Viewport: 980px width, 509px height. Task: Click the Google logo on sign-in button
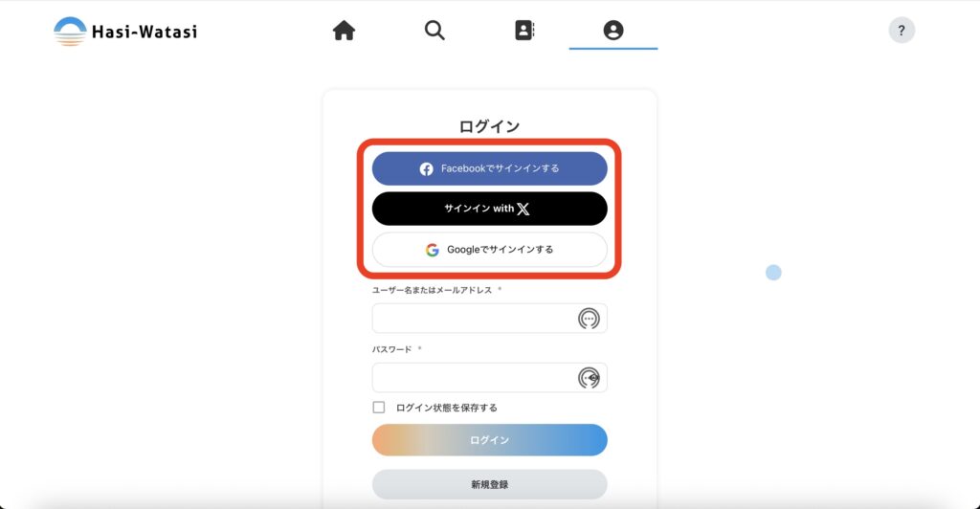[x=432, y=250]
